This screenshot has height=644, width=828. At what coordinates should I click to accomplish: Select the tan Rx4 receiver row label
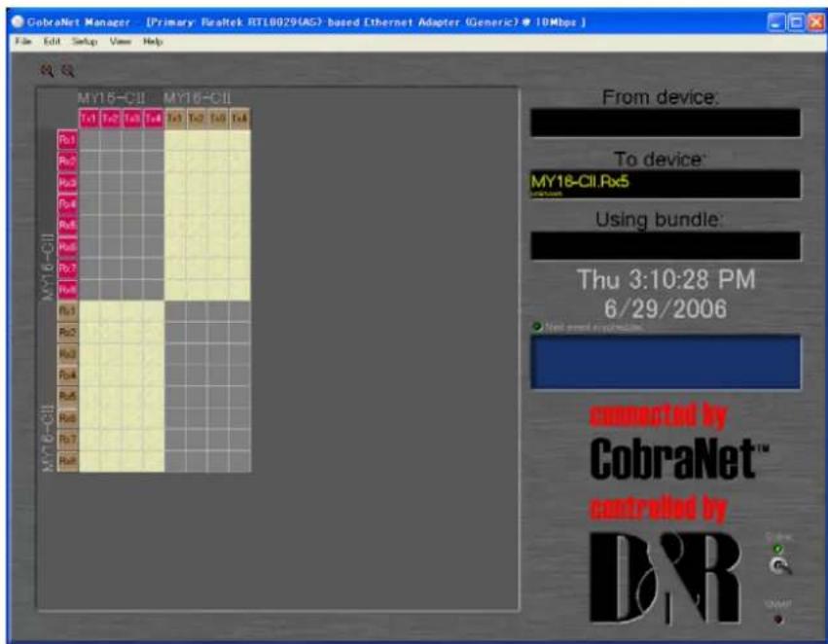tap(67, 376)
